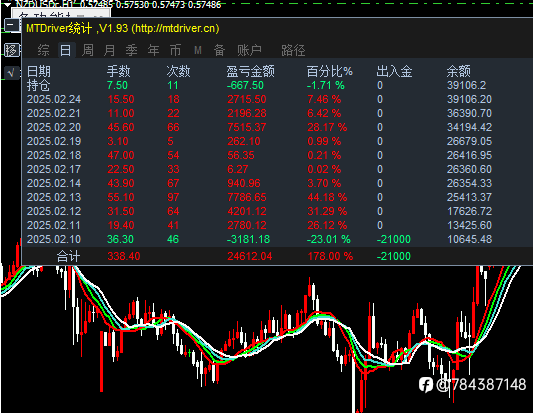The height and width of the screenshot is (413, 533).
Task: Click the 97 trade count cell
Action: point(173,197)
